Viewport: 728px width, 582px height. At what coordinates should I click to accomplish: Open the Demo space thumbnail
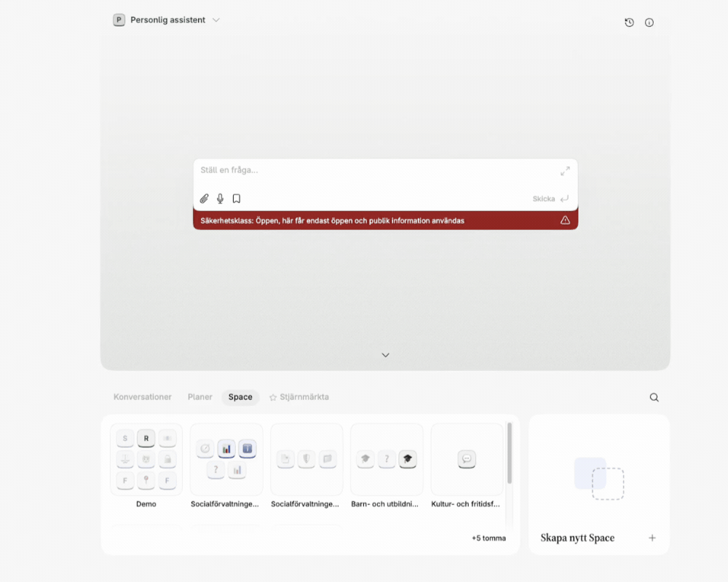click(x=146, y=460)
